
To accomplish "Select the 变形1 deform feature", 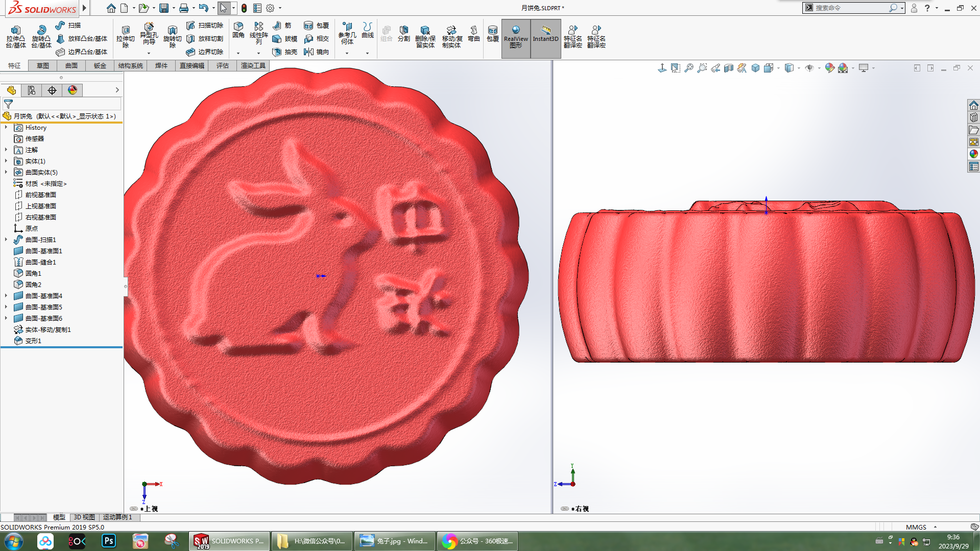I will [33, 341].
